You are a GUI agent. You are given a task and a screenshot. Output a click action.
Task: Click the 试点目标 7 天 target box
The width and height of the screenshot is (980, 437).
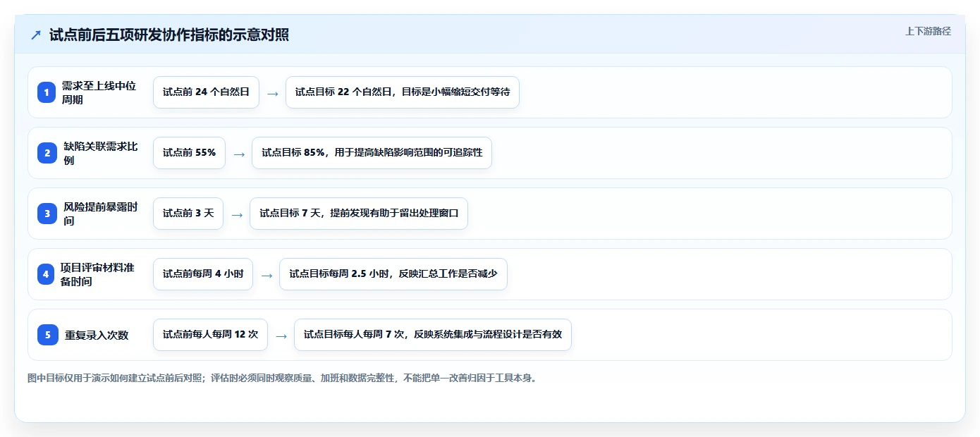coord(359,214)
